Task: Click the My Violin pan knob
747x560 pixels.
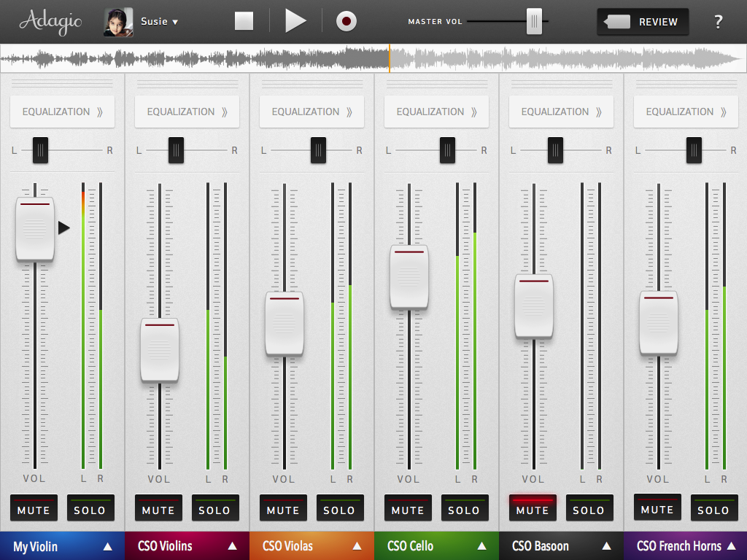Action: pos(41,150)
